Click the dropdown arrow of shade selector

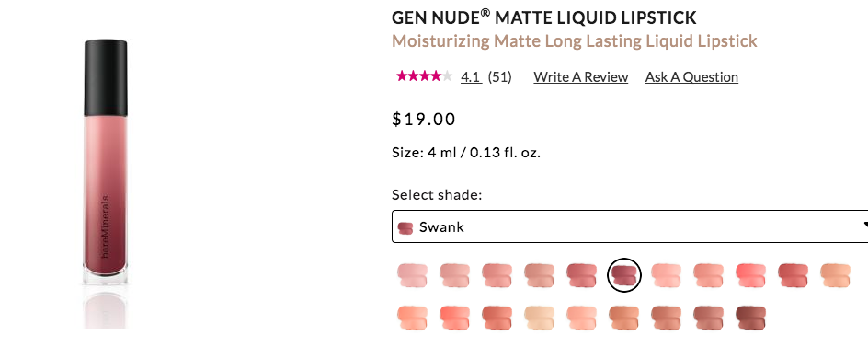[864, 226]
